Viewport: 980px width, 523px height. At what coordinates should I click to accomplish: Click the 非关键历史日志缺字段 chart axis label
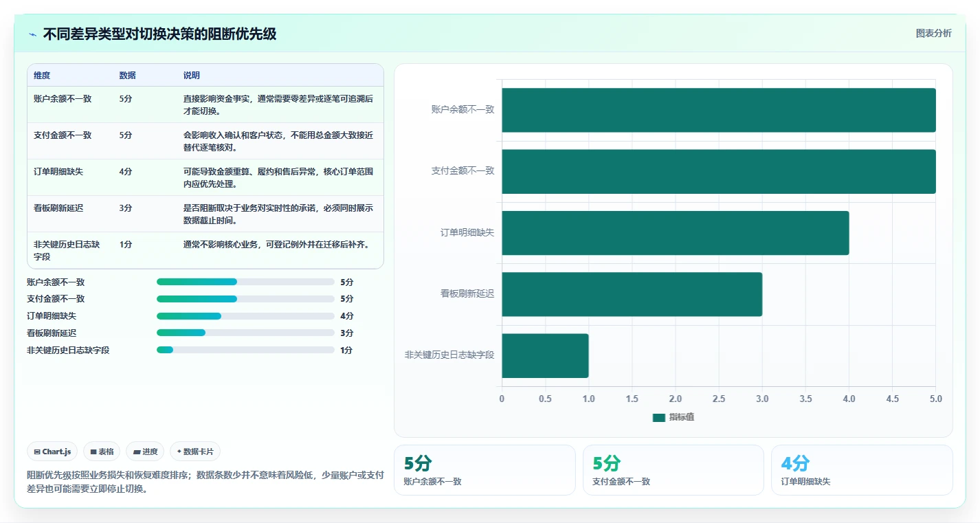pyautogui.click(x=449, y=355)
